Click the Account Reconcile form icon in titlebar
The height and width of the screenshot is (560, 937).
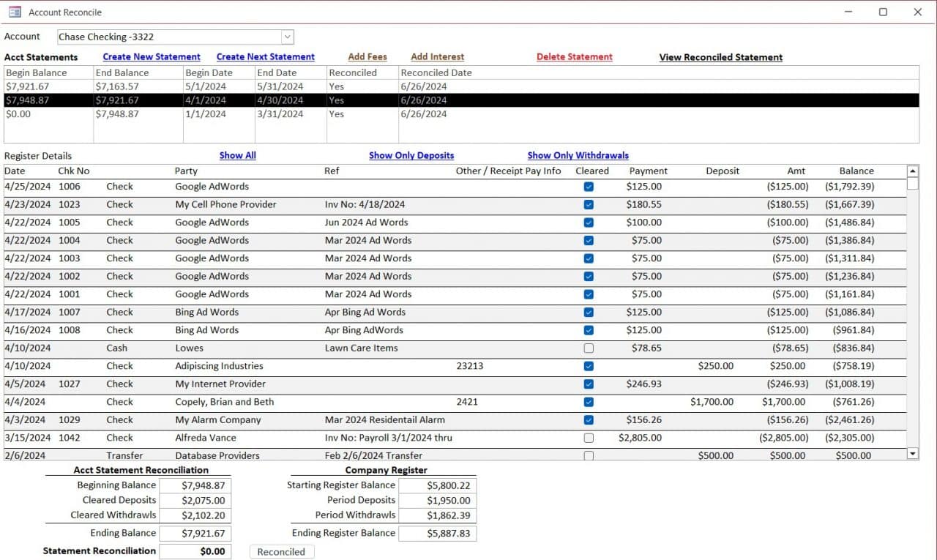(x=14, y=12)
